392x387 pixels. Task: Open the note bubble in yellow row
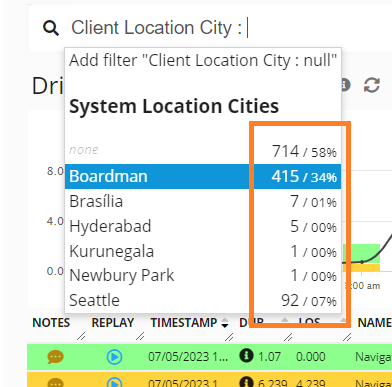55,383
